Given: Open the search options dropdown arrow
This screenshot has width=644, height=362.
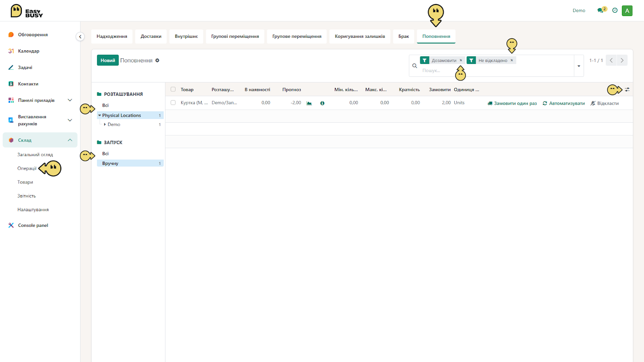Looking at the screenshot, I should (579, 66).
